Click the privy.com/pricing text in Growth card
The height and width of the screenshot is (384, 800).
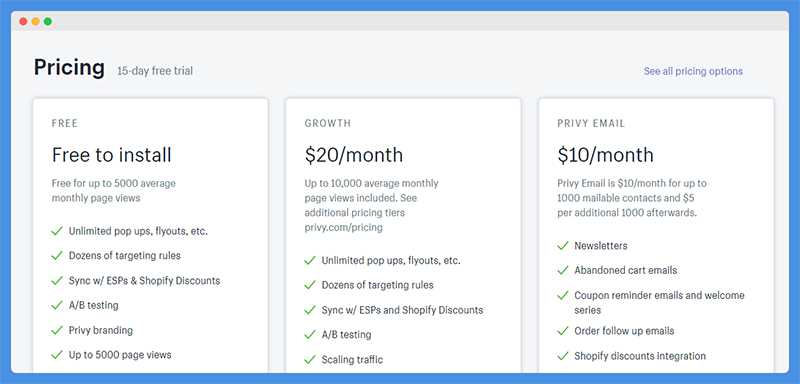(343, 227)
